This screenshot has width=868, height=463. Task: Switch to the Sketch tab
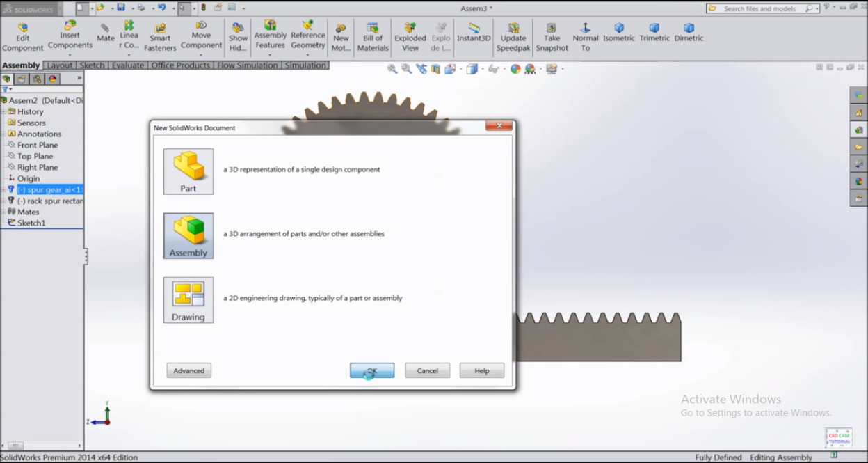(92, 65)
